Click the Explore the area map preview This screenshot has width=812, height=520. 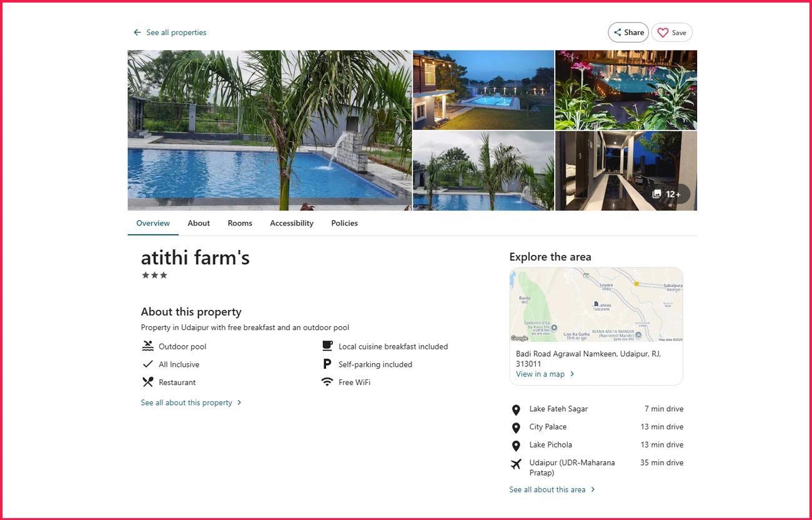coord(596,305)
